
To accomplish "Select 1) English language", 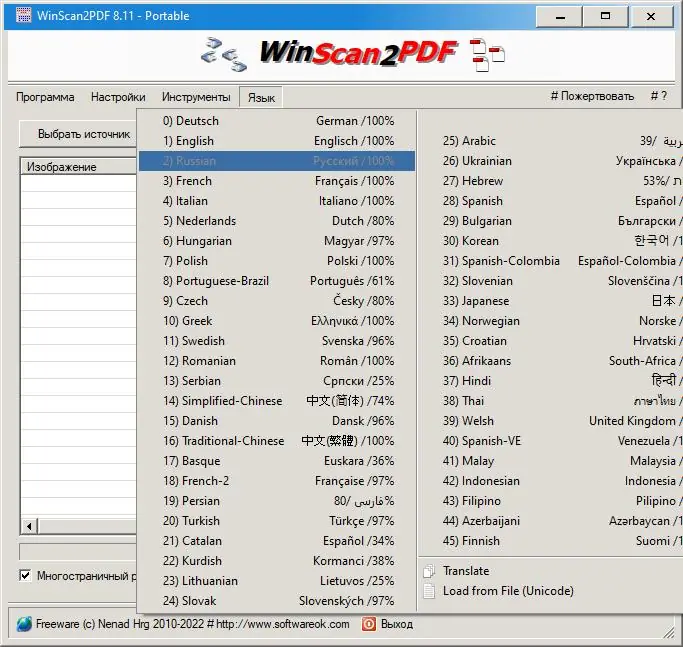I will coord(277,141).
